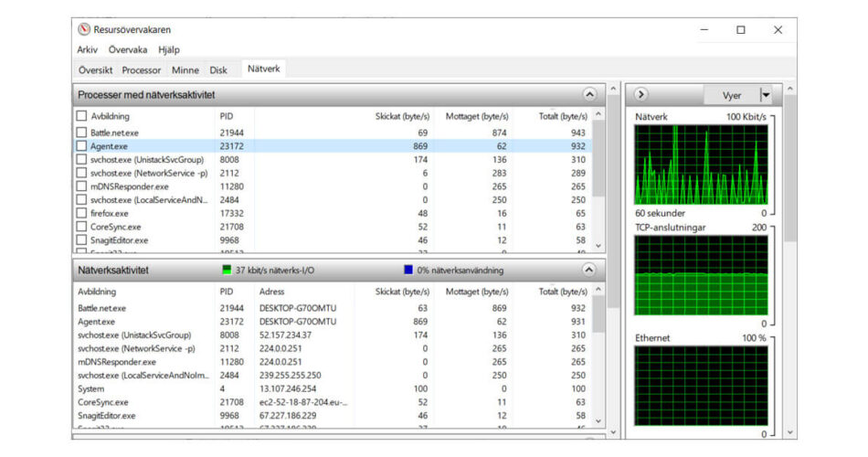This screenshot has height=457, width=868.
Task: Click the Resursövervakaren app icon in title bar
Action: point(84,29)
